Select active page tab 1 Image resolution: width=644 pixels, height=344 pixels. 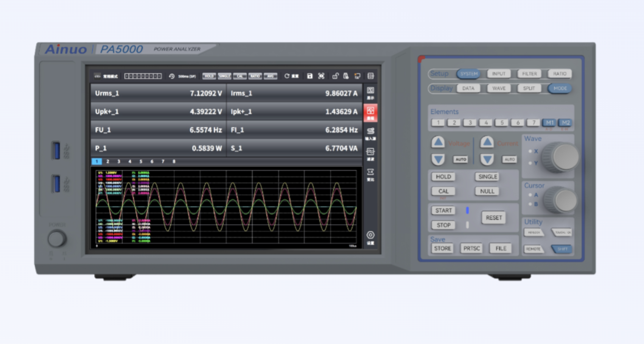[96, 161]
